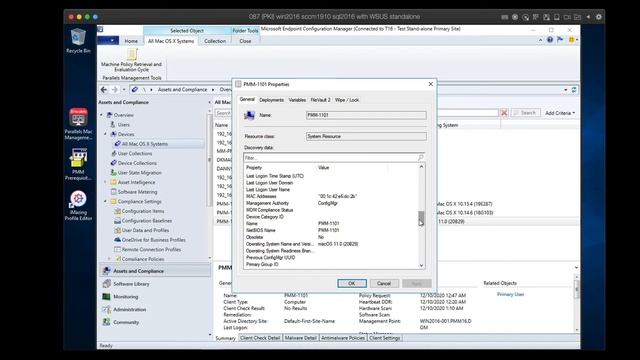The width and height of the screenshot is (640, 360).
Task: Collapse the ribbon with the up chevron
Action: tap(540, 40)
